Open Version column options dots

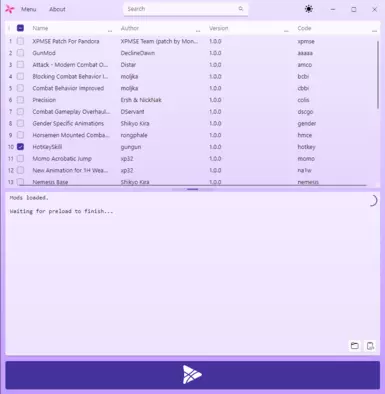286,31
